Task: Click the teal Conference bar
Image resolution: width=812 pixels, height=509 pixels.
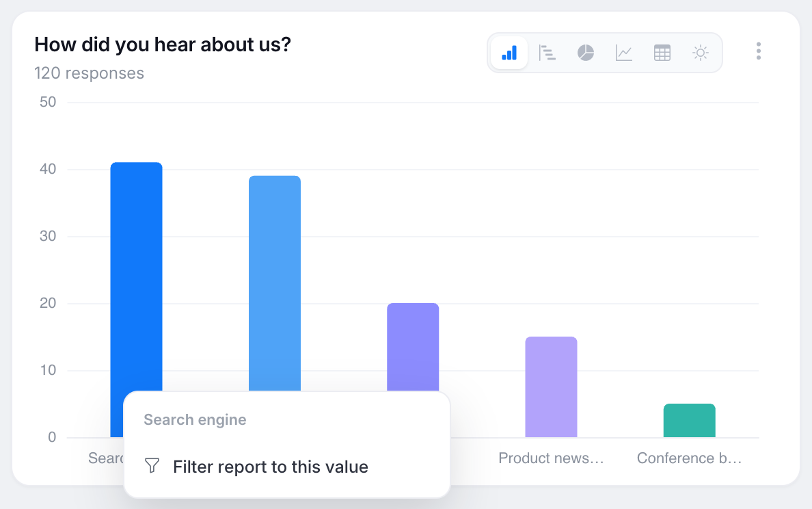Action: tap(689, 420)
